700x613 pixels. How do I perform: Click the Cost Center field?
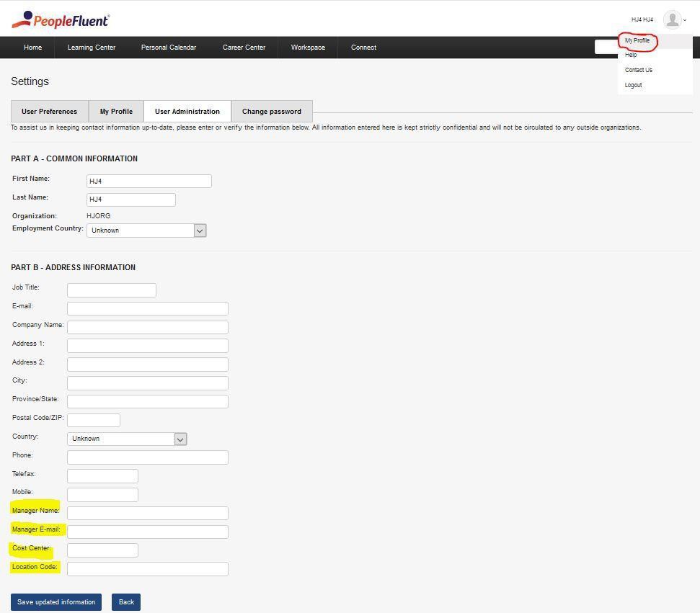coord(102,550)
